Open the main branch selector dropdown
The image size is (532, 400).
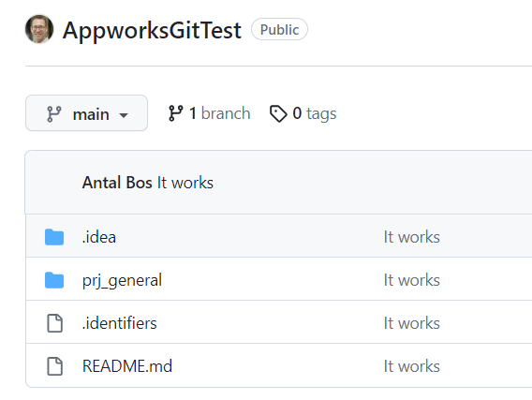tap(86, 113)
